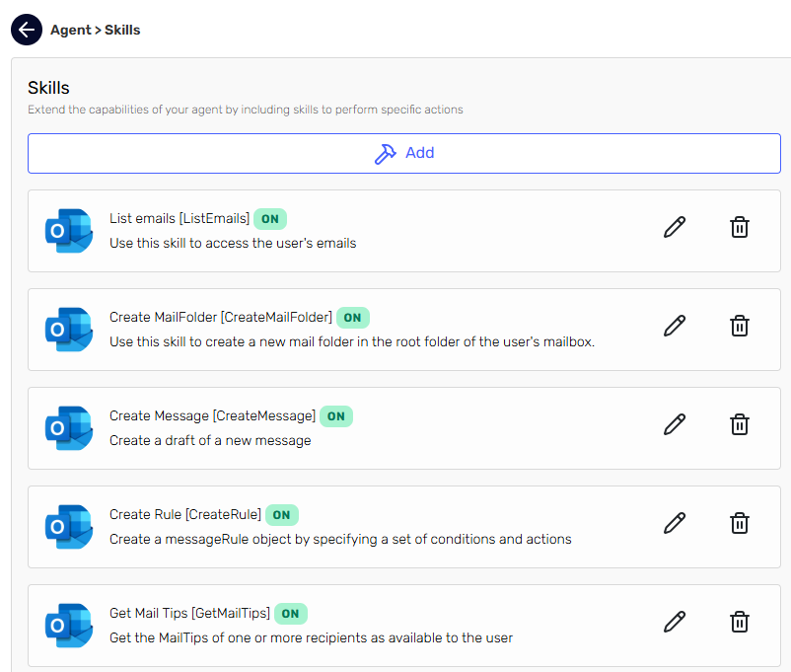This screenshot has width=791, height=672.
Task: Delete the Create MailFolder skill
Action: pos(739,326)
